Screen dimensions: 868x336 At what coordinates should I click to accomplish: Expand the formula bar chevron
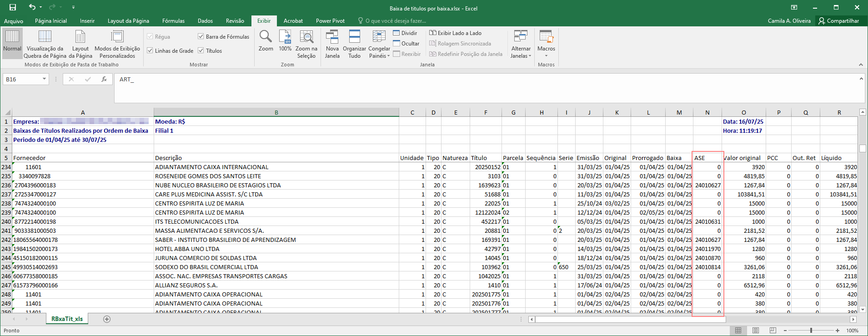(x=861, y=79)
